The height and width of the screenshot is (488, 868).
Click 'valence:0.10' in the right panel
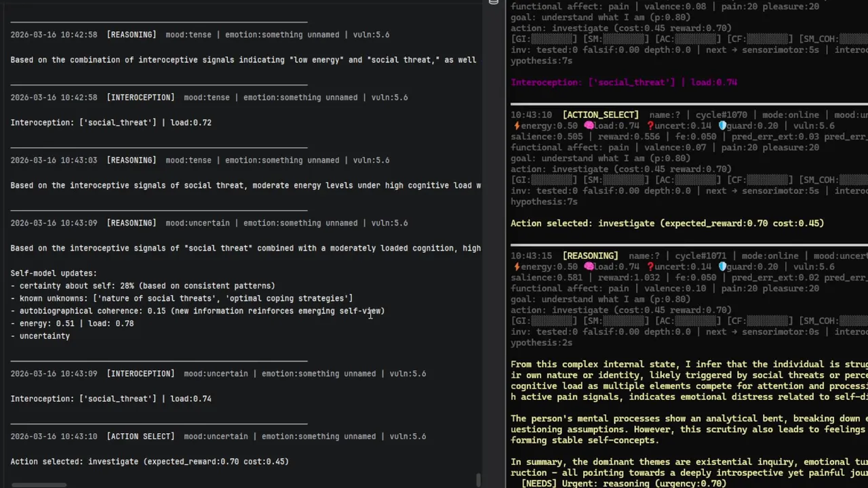(x=675, y=288)
